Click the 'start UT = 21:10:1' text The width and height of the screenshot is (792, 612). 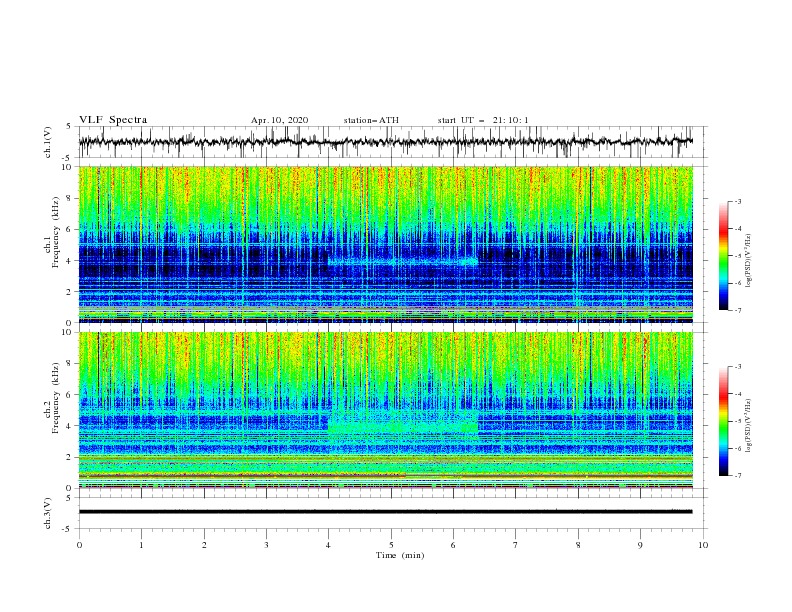tap(482, 120)
